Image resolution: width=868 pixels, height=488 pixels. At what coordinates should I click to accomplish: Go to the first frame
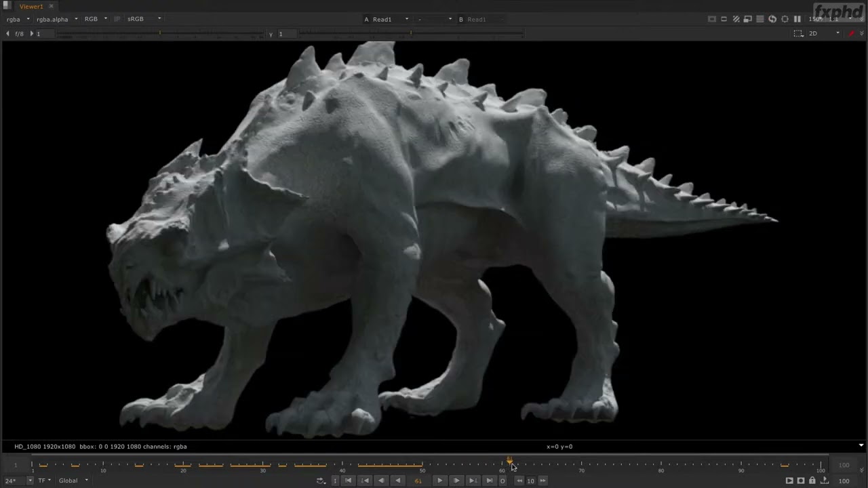(349, 481)
